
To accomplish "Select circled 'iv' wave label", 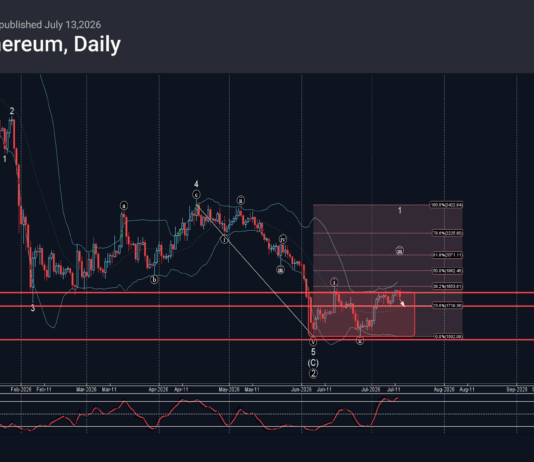I will pyautogui.click(x=283, y=239).
